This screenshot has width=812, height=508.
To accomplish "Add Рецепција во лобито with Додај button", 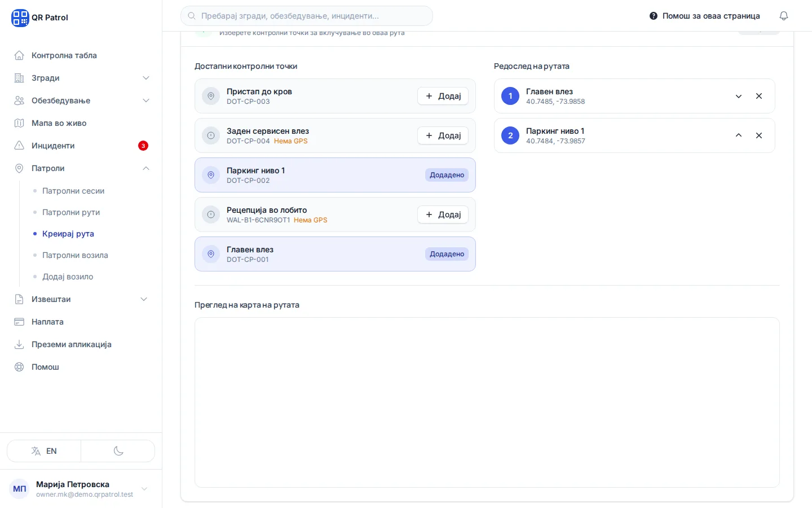I will click(443, 214).
